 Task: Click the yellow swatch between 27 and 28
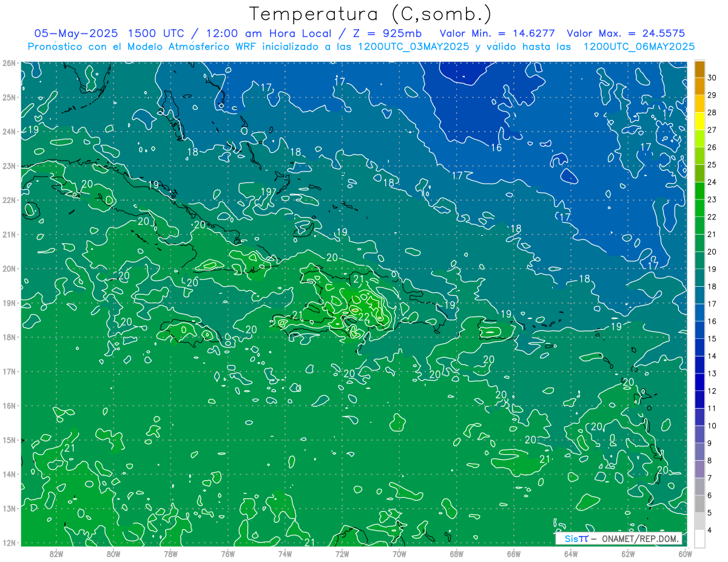[699, 121]
